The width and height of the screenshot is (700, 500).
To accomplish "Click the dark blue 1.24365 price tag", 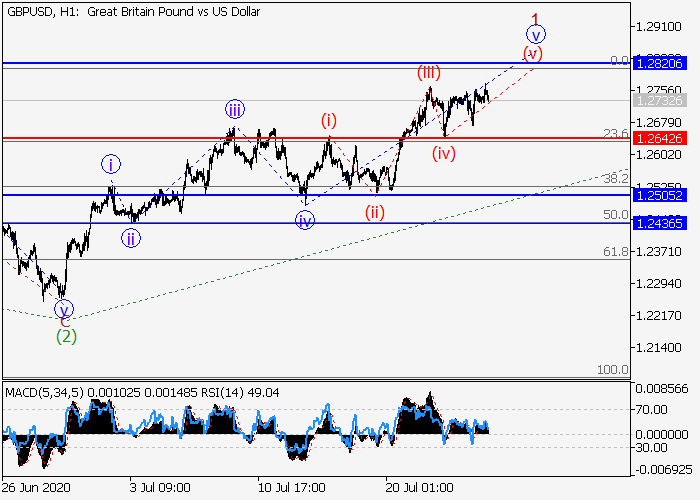I will point(663,223).
